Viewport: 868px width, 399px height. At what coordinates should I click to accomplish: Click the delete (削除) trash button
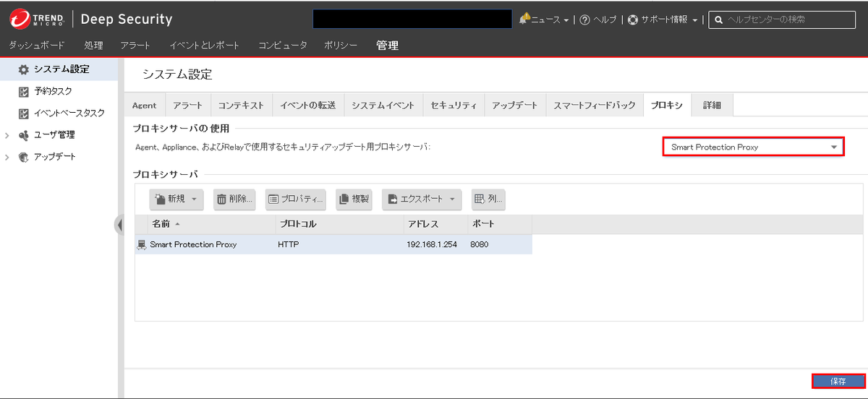point(234,199)
